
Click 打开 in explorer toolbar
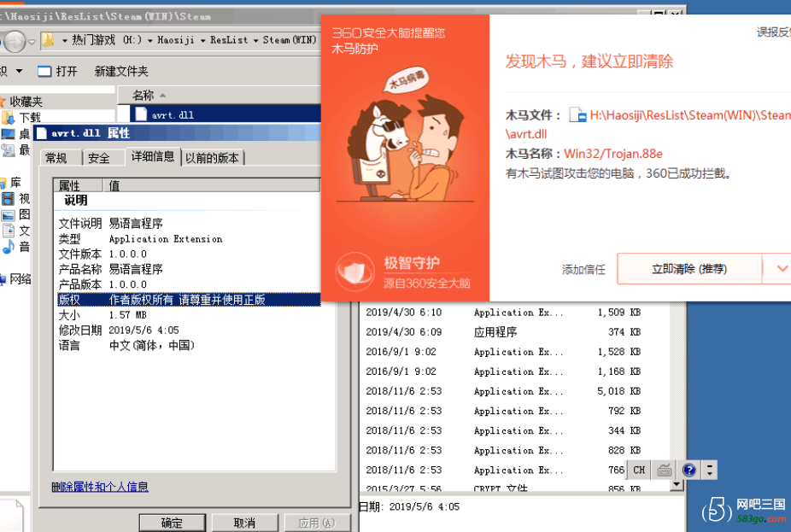(57, 71)
